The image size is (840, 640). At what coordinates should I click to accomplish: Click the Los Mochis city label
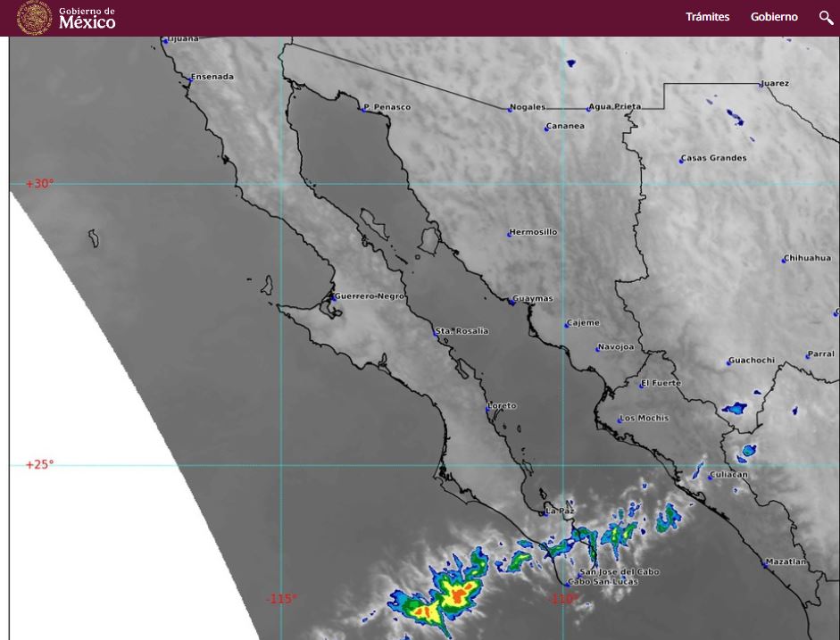point(645,418)
